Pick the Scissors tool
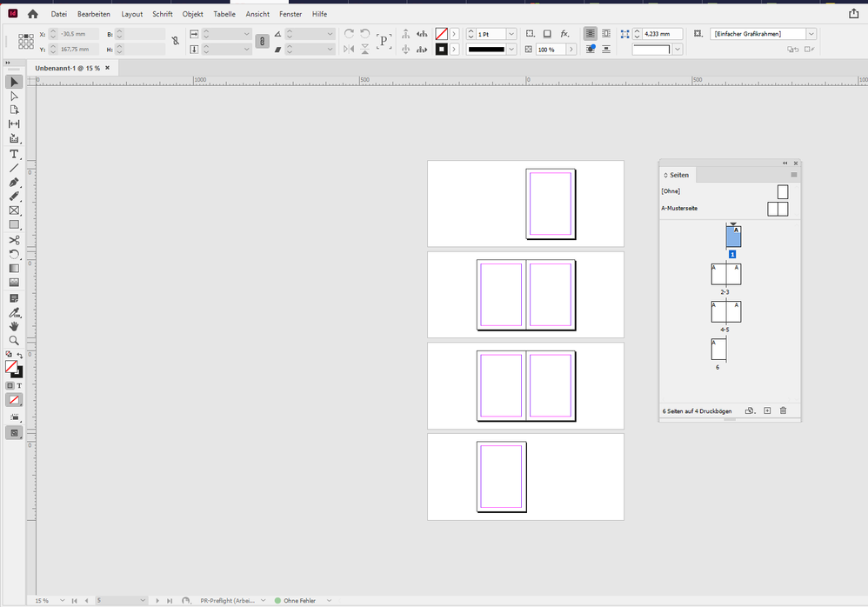 14,240
